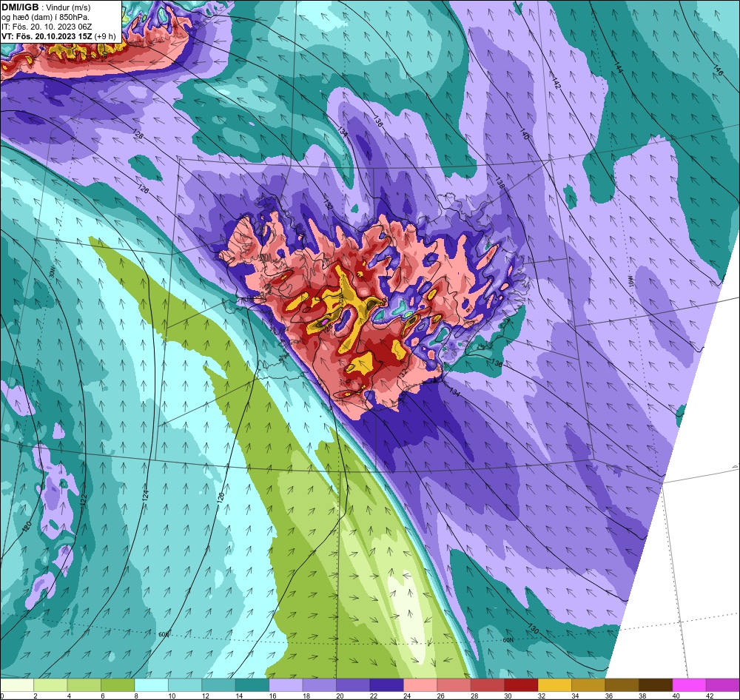Click the legend value label '42'
740x700 pixels.
tap(710, 696)
